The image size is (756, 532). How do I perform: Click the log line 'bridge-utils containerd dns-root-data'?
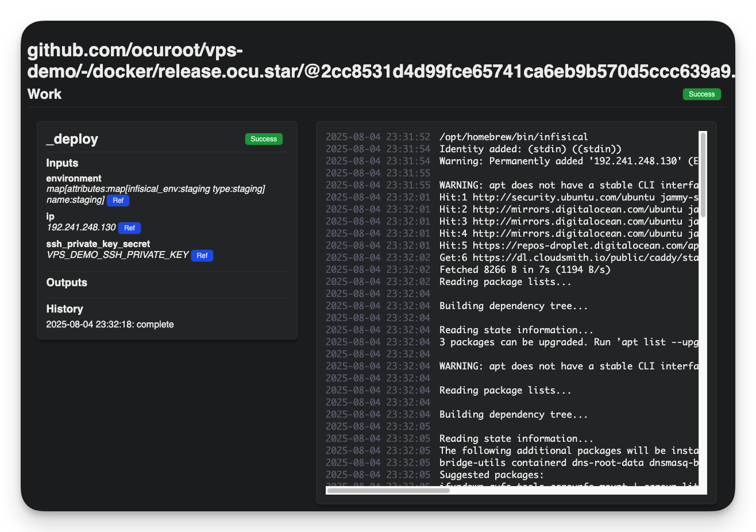[x=569, y=462]
